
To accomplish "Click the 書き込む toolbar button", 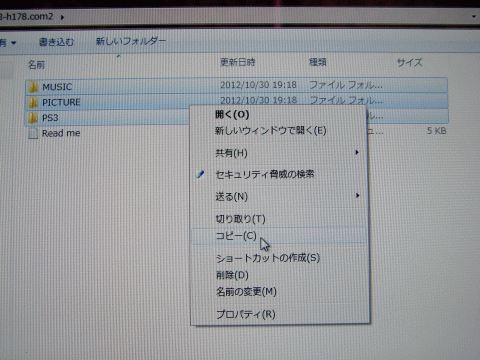I will (56, 42).
